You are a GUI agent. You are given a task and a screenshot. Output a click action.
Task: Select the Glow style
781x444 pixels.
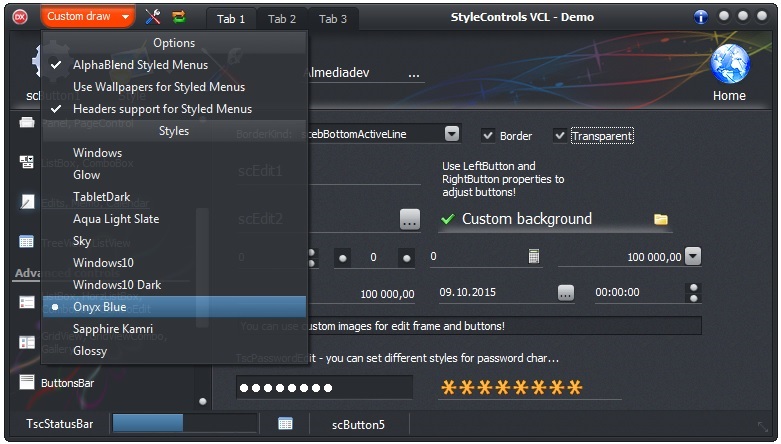(174, 175)
